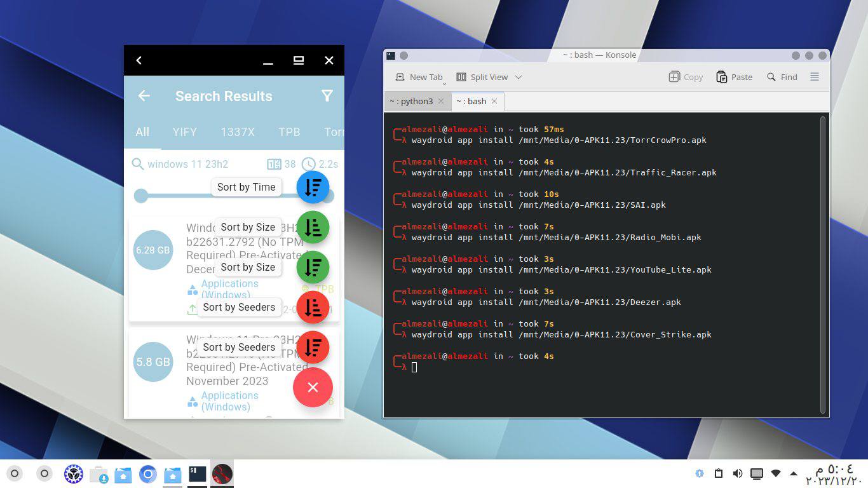Click red ascending Sort by Seeders icon
This screenshot has height=488, width=868.
313,307
